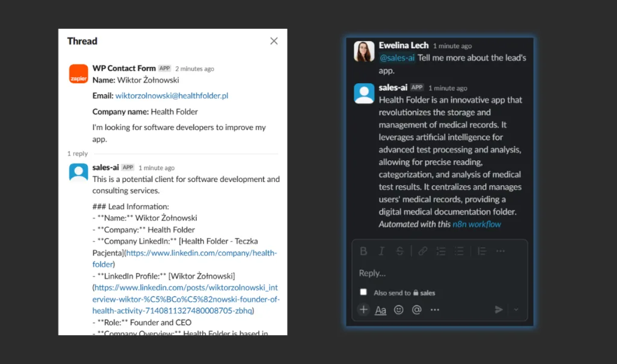Start an ordered list in the reply
This screenshot has height=364, width=617.
pos(441,251)
